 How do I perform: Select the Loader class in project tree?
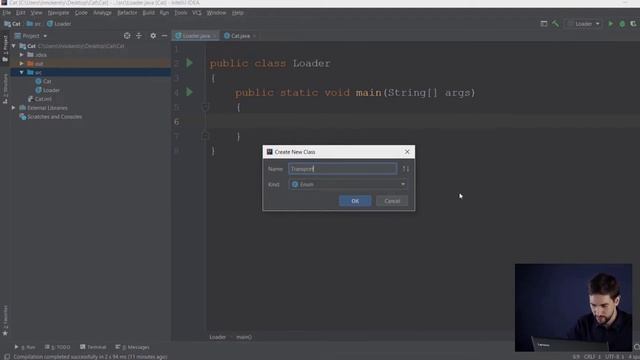click(47, 90)
